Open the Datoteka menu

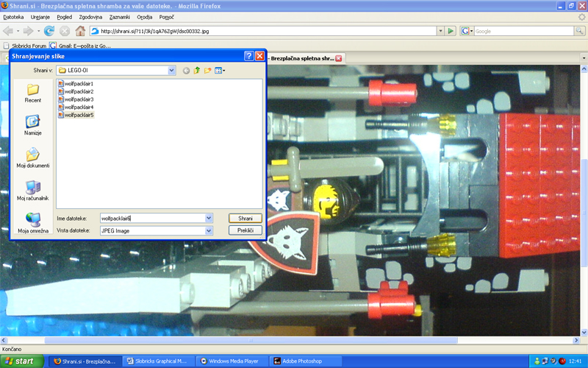point(13,17)
